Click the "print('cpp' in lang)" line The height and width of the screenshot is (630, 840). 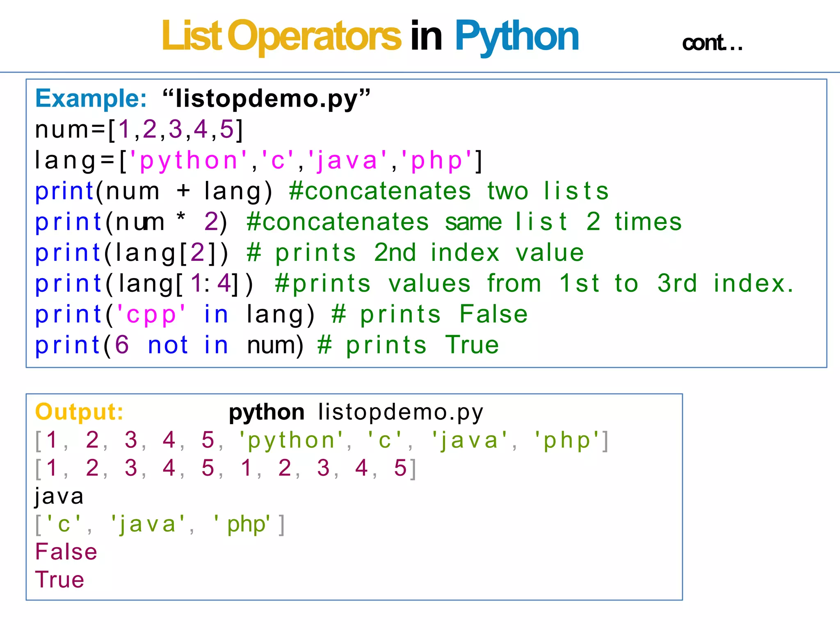[281, 315]
